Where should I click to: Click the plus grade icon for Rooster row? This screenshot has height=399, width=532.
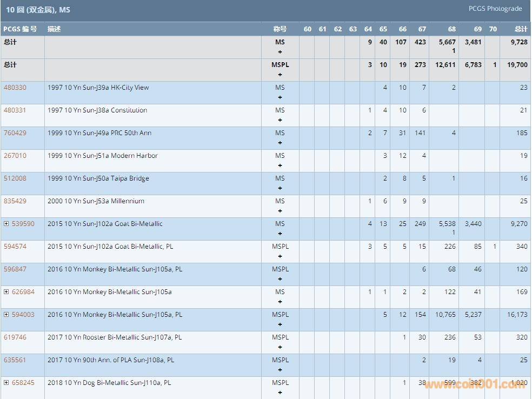point(280,348)
